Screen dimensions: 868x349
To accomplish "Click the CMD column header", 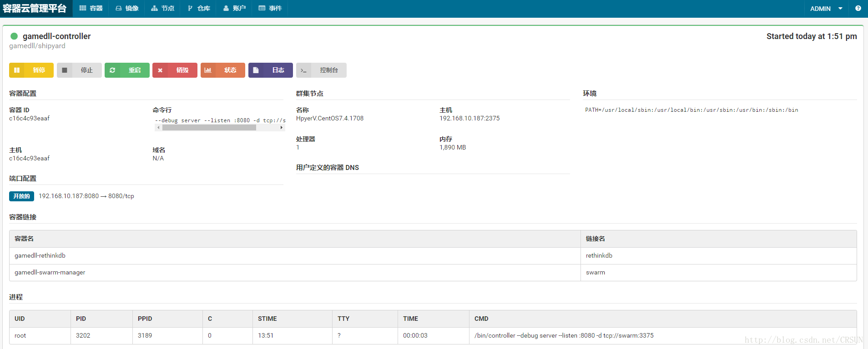I will (x=663, y=319).
